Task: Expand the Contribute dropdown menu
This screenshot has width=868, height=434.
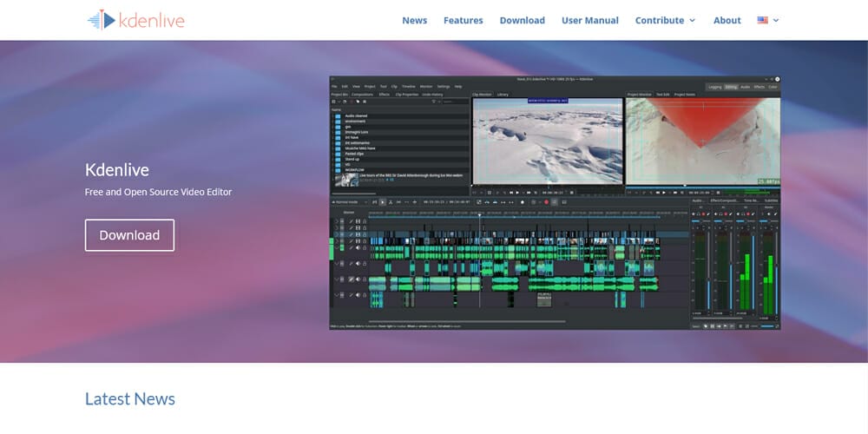Action: 665,21
